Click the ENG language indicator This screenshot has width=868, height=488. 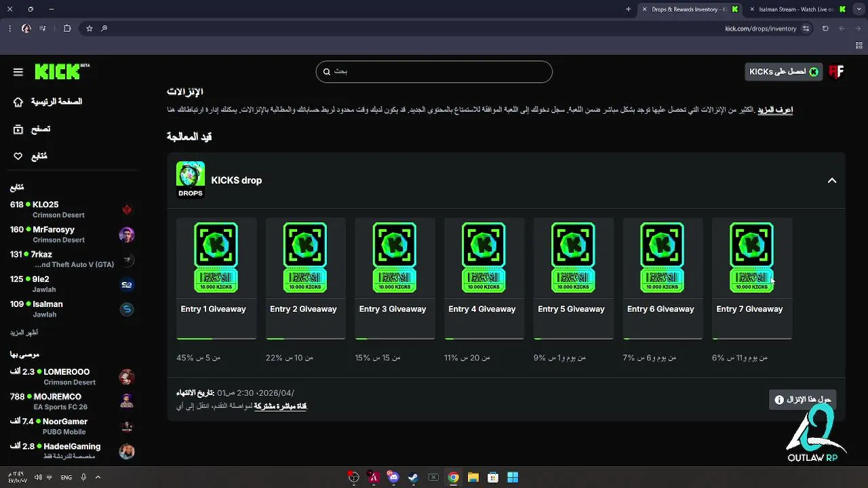(66, 477)
